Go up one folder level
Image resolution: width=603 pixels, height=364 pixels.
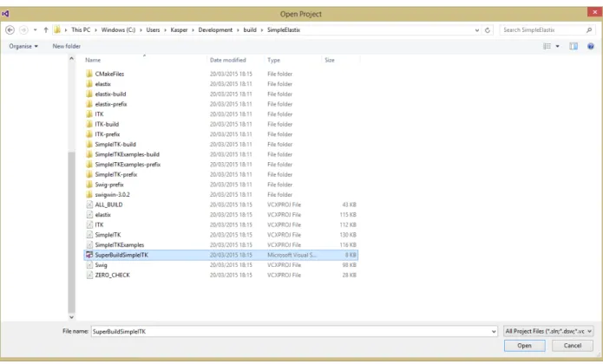[x=46, y=30]
